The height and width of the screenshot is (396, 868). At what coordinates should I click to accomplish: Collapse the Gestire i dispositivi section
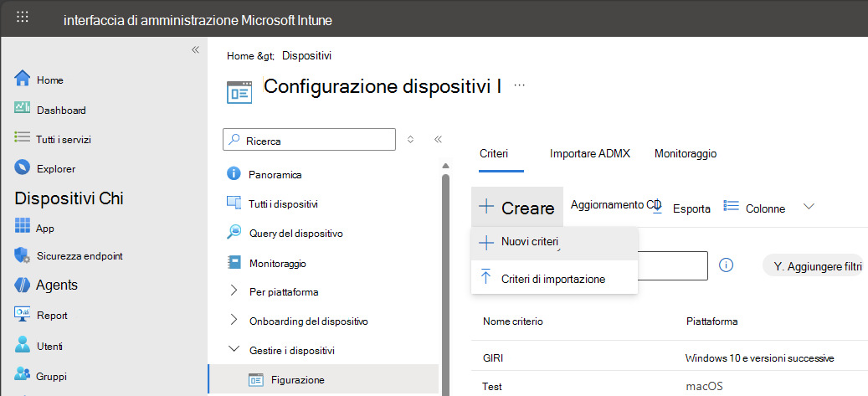point(234,350)
